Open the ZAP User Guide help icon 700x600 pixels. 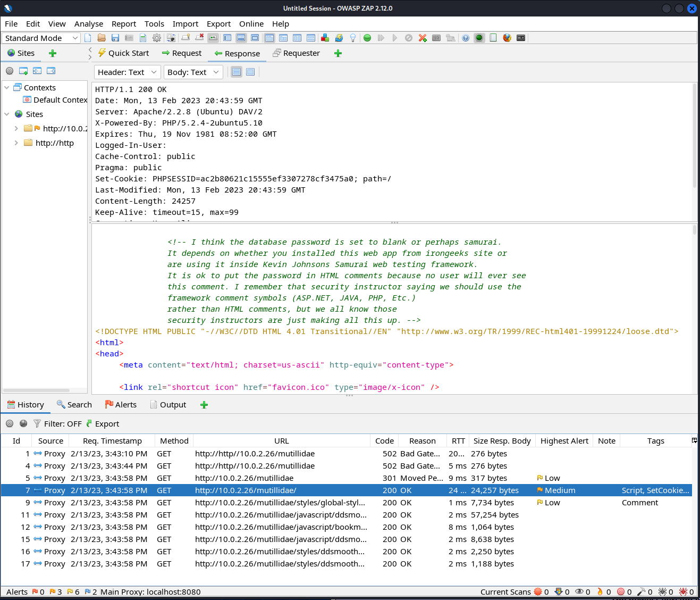[466, 38]
